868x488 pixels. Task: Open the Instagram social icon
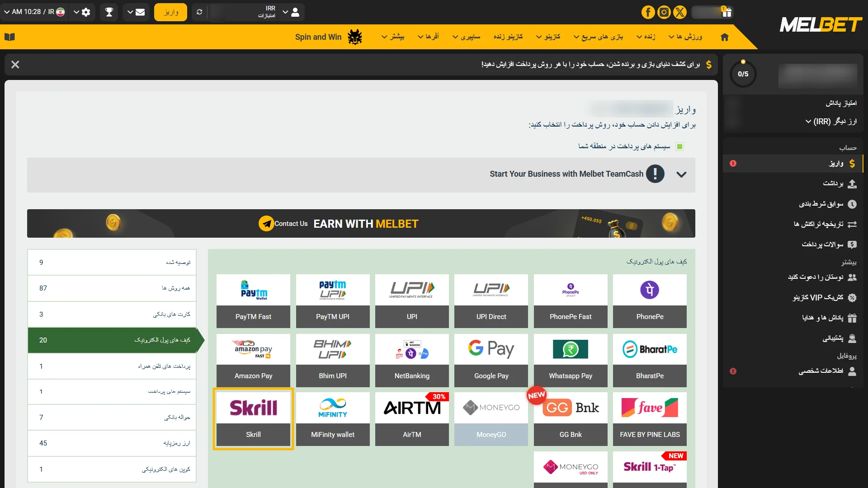pyautogui.click(x=664, y=12)
